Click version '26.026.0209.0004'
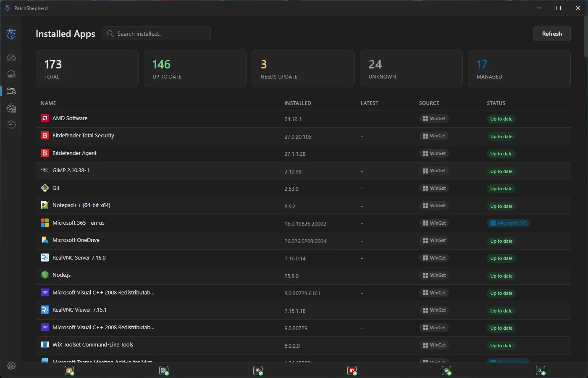This screenshot has width=588, height=378. (x=305, y=241)
